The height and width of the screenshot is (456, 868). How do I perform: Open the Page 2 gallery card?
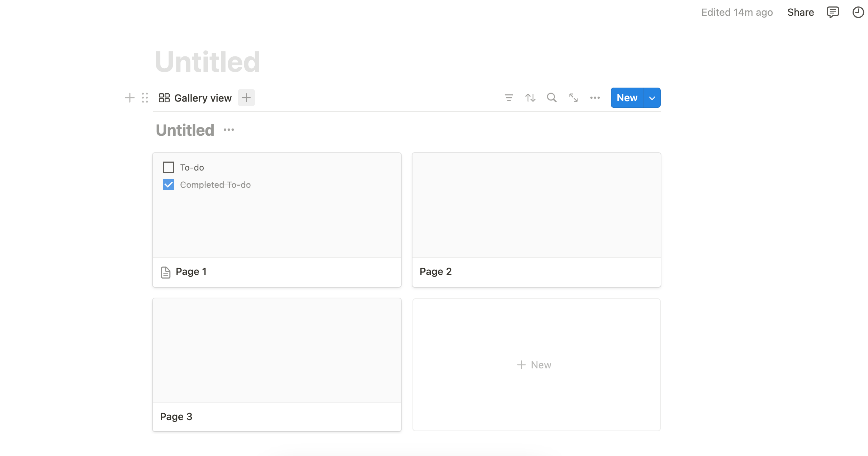point(536,220)
